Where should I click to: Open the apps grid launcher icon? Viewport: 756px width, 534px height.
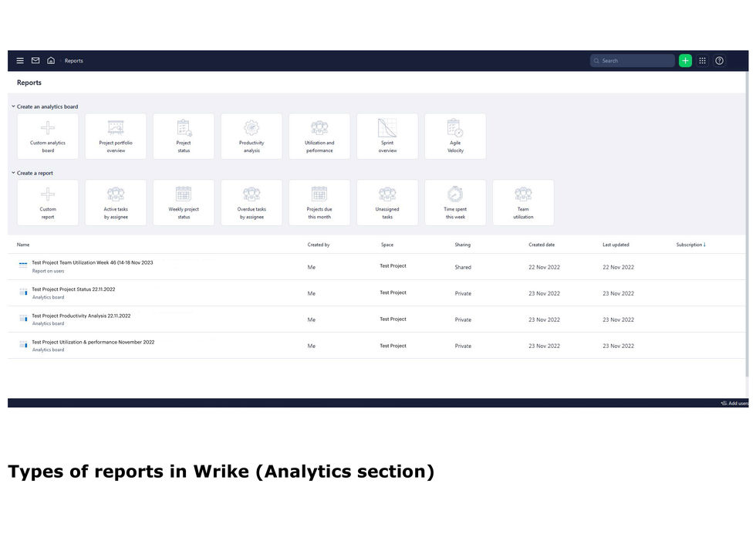click(703, 61)
